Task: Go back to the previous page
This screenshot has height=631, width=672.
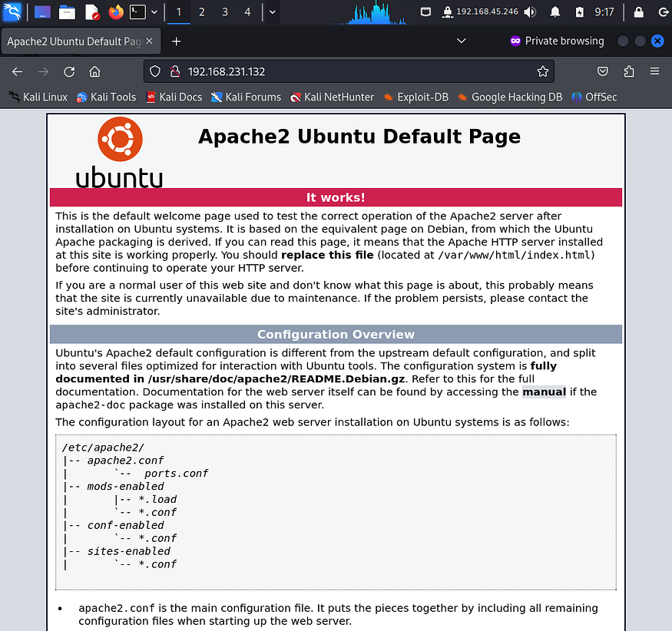Action: pyautogui.click(x=17, y=71)
